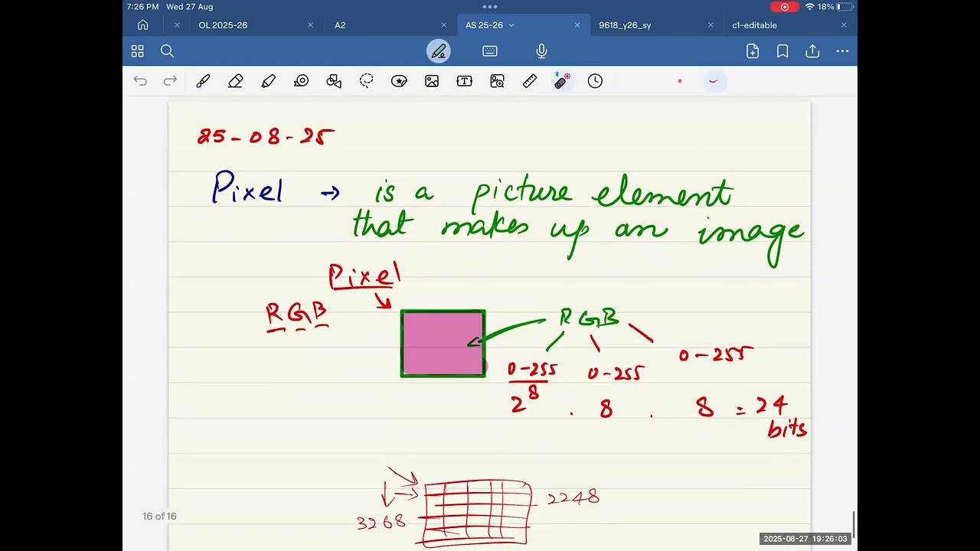Open the Elements stickers tool
Viewport: 980px width, 551px height.
399,81
